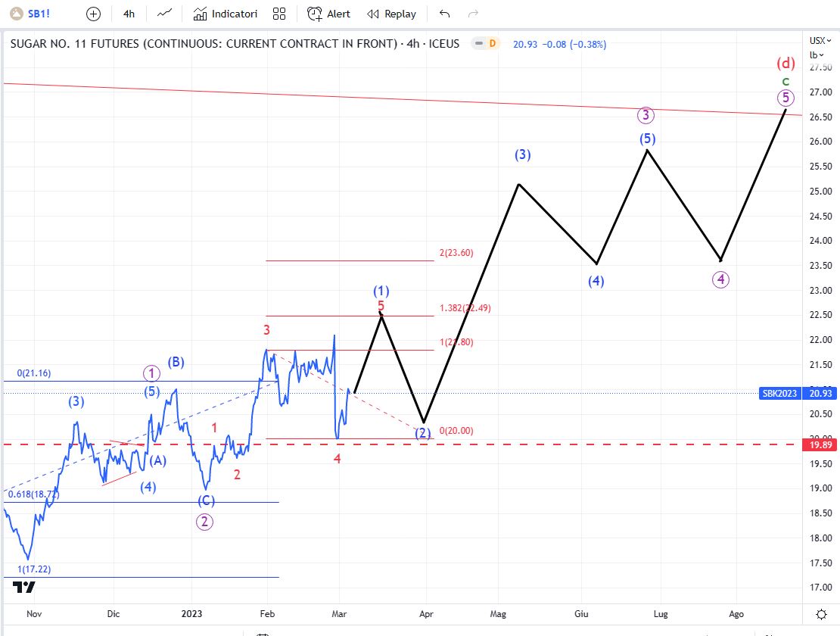Open the USX currency dropdown

pyautogui.click(x=820, y=41)
